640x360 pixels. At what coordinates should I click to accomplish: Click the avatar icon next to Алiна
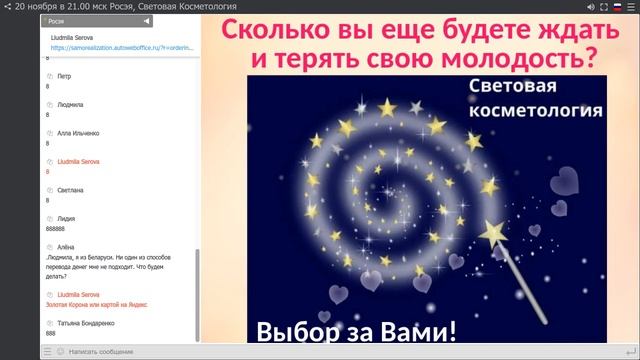click(50, 247)
